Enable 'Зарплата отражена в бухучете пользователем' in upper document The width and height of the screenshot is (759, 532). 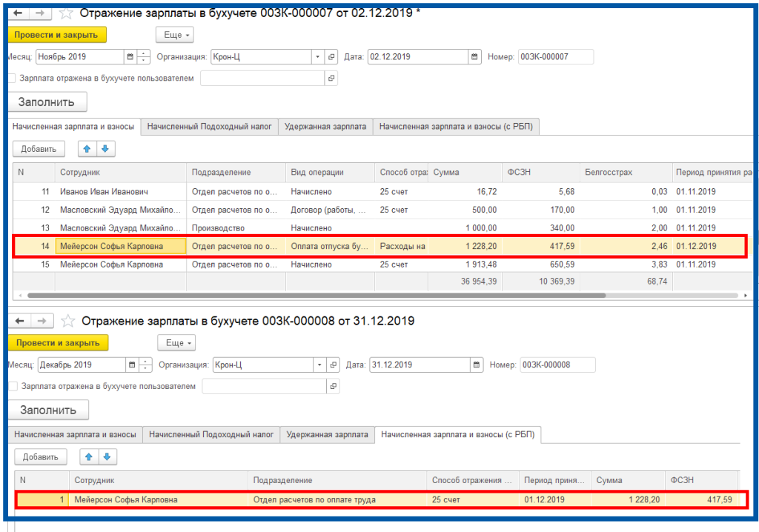(11, 78)
